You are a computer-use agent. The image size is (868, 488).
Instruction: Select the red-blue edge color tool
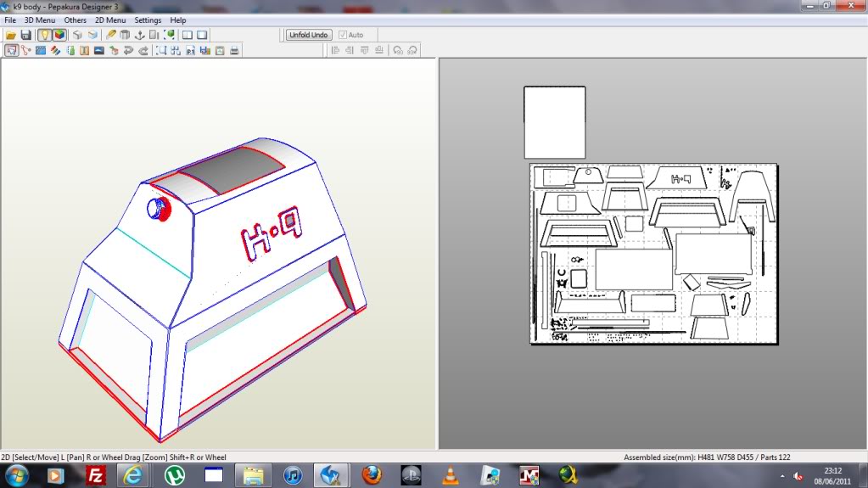point(55,50)
